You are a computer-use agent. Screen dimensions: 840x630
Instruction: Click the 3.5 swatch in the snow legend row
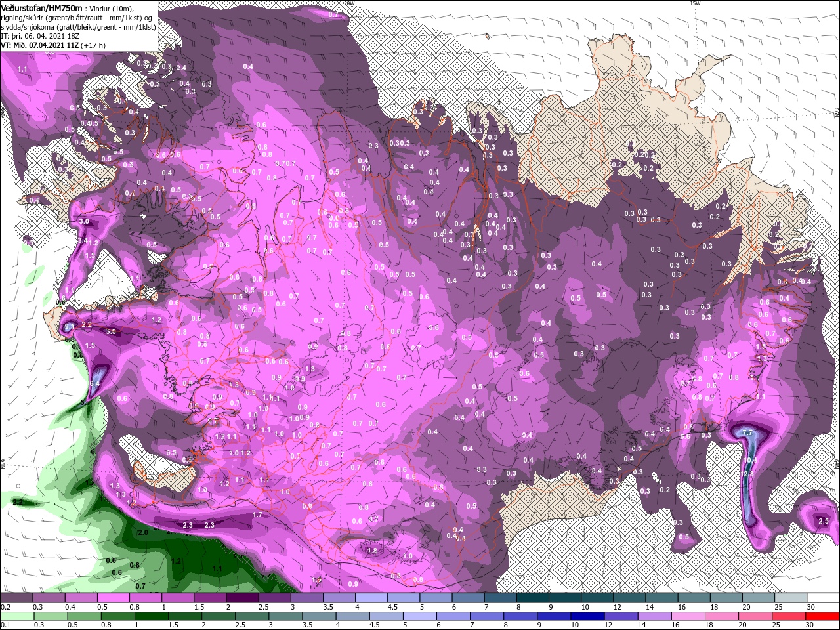339,598
